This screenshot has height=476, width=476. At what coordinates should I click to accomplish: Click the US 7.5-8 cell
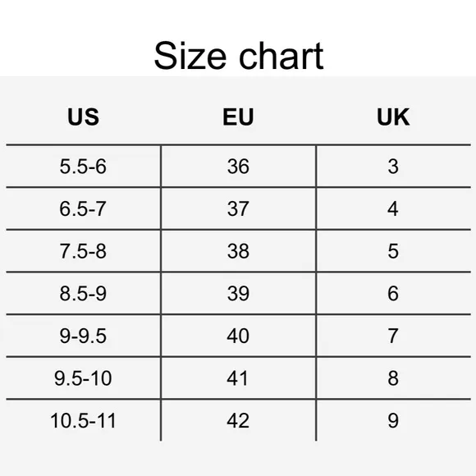[x=83, y=251]
